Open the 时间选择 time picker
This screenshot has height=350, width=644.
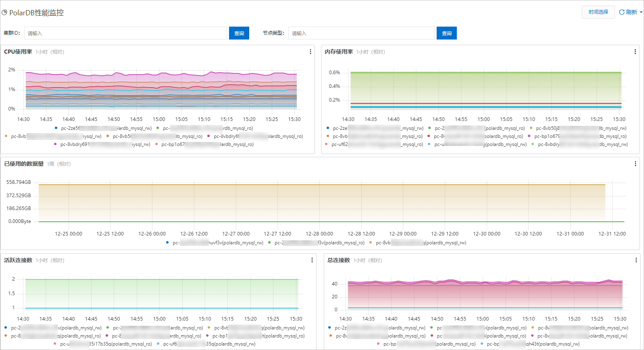[x=598, y=12]
